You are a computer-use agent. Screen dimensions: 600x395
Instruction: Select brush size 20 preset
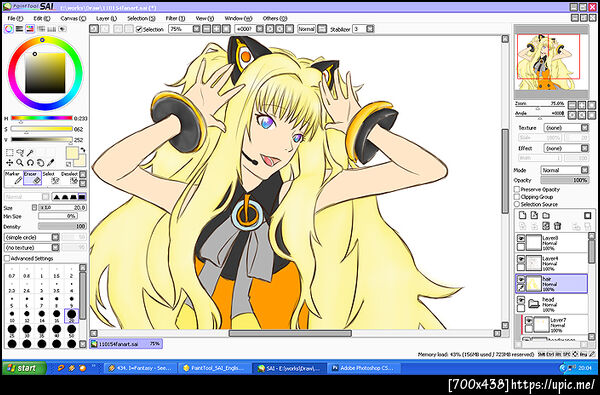click(x=72, y=316)
